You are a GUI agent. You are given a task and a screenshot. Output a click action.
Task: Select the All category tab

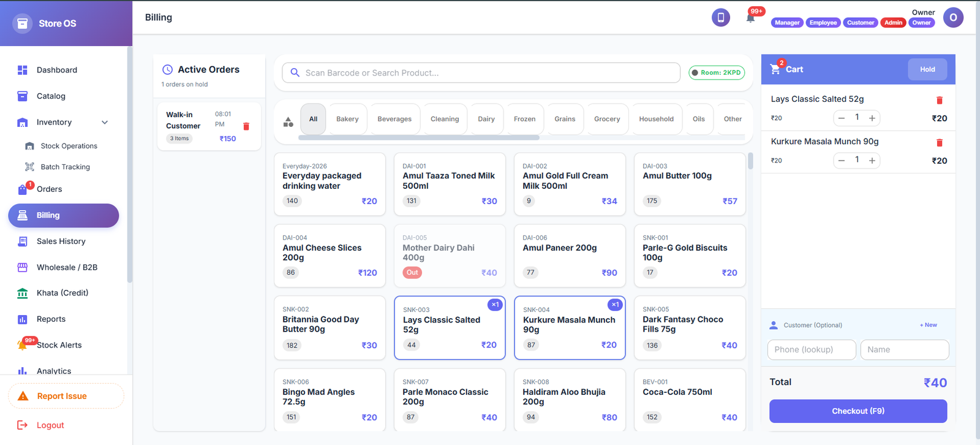[x=313, y=119]
